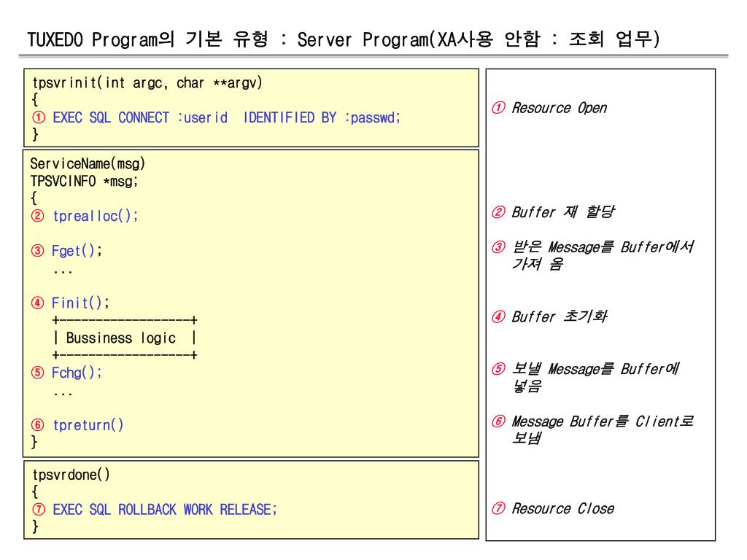Screen dimensions: 747x560
Task: Click 'ServiceName(msg)' code line
Action: coord(88,164)
